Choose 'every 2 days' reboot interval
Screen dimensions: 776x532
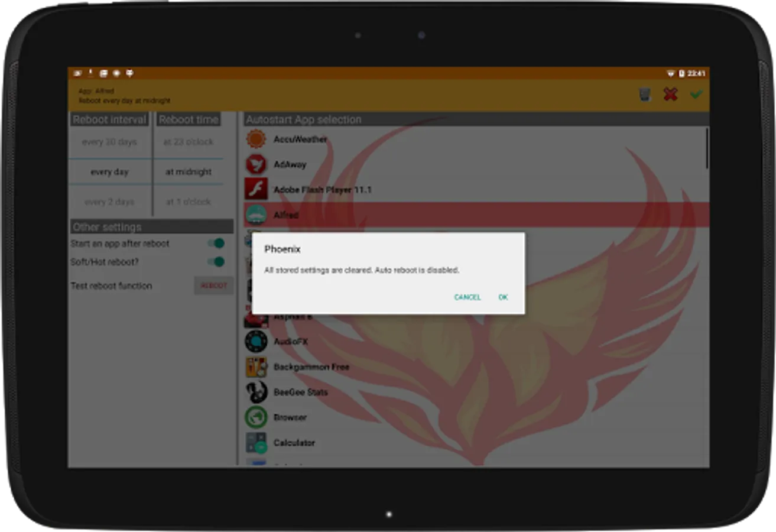[x=109, y=202]
